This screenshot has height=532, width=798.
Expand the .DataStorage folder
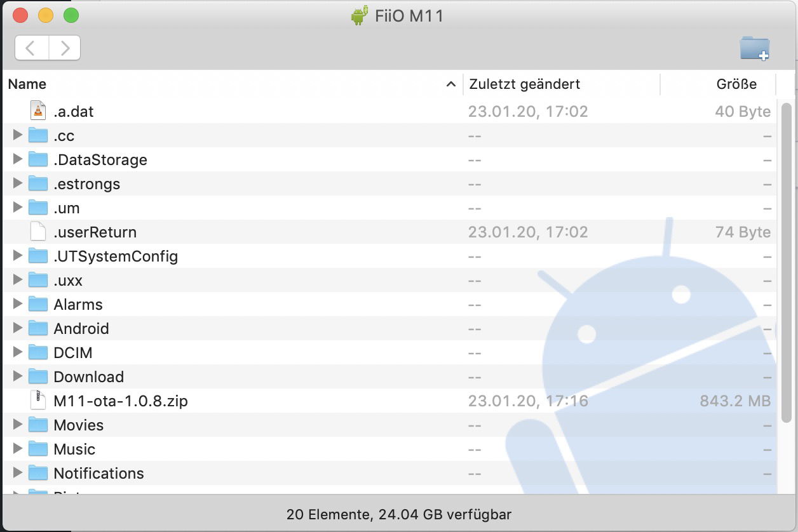pos(18,159)
